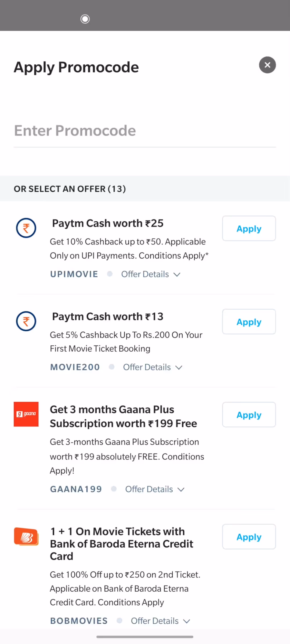Apply the UPIMOVIE Paytm Cash ₹25 offer
This screenshot has height=644, width=290.
click(249, 228)
